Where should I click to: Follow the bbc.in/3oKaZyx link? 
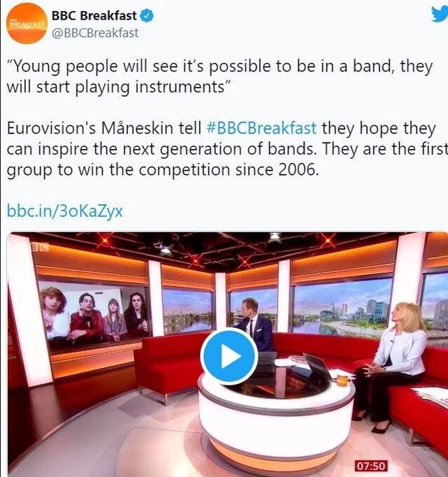[65, 211]
